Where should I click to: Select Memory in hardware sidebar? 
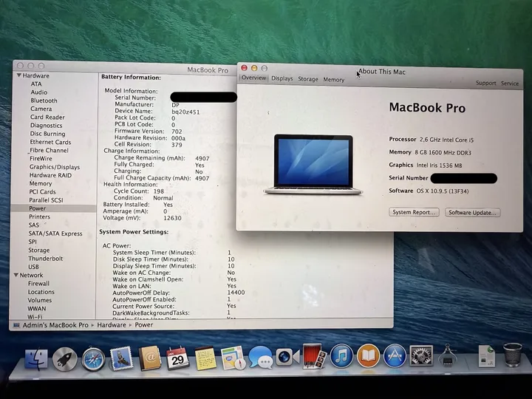coord(41,183)
